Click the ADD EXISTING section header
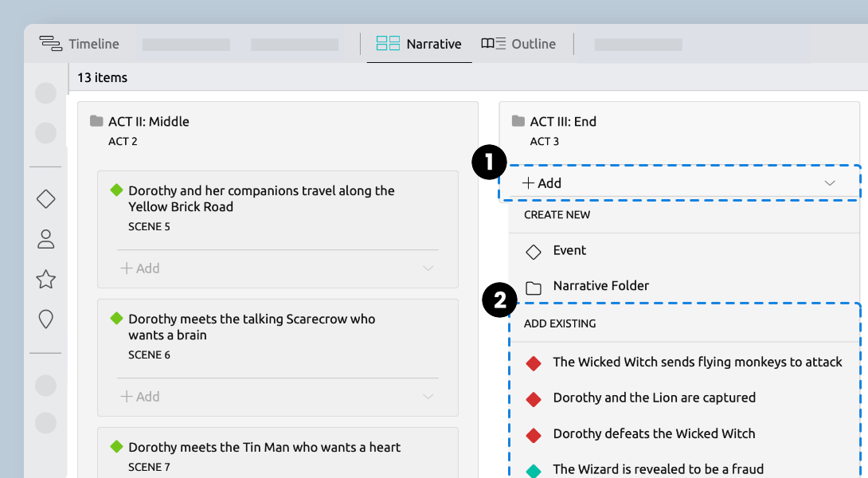The image size is (868, 478). pos(560,323)
